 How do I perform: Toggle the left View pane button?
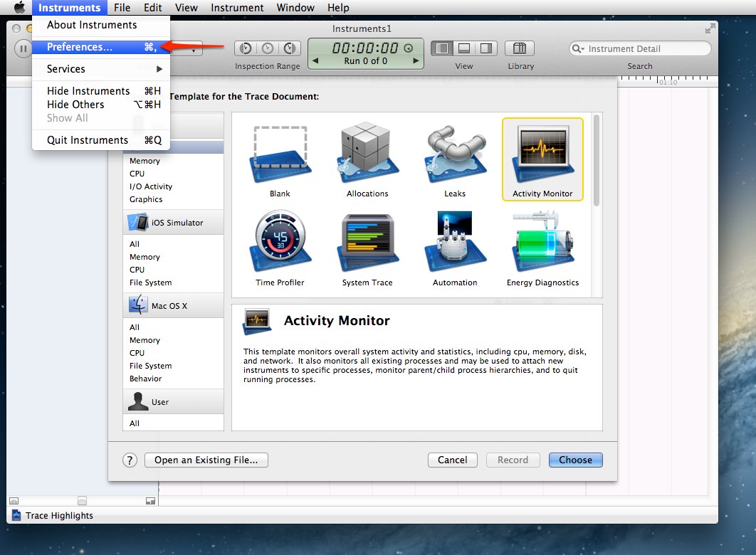pyautogui.click(x=441, y=48)
